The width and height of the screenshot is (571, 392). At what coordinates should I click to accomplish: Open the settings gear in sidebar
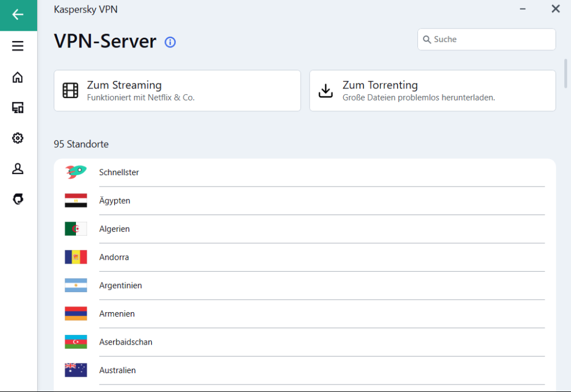coord(18,138)
